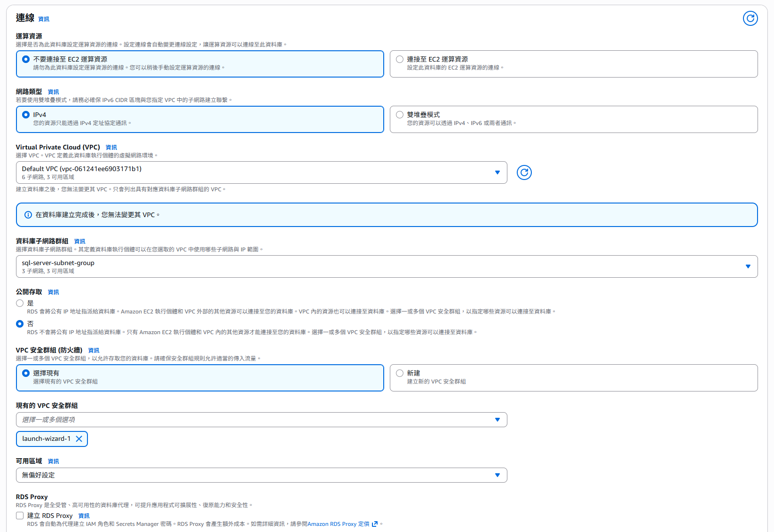Select 連接至 EC2 運算資源 option
774x532 pixels.
point(574,64)
